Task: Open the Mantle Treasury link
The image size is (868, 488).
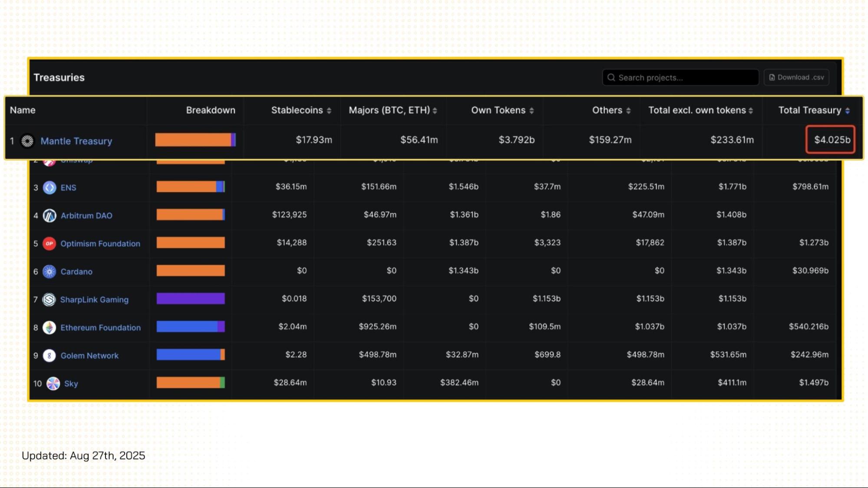Action: point(76,141)
